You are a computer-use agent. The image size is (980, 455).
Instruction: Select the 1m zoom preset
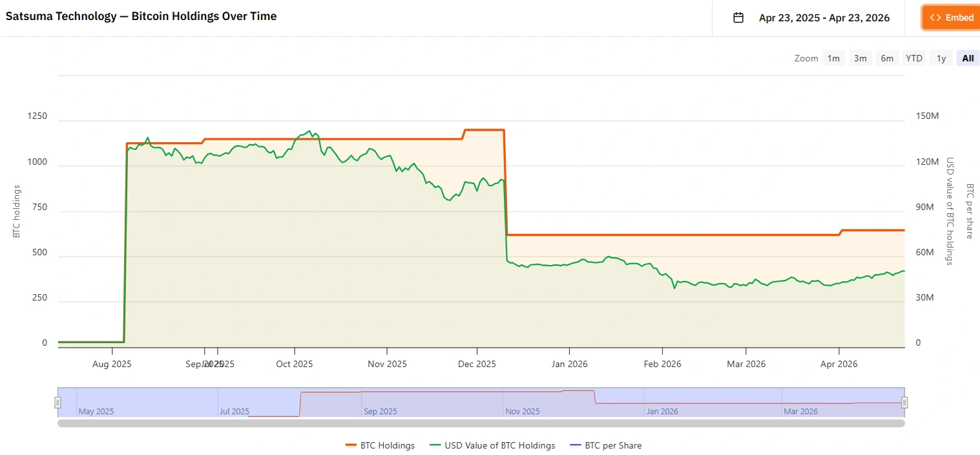[x=833, y=58]
